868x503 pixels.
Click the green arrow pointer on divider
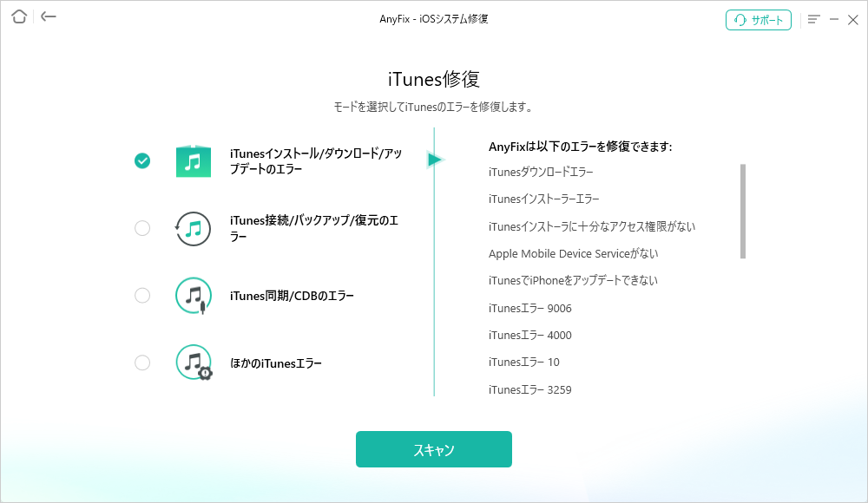[435, 160]
